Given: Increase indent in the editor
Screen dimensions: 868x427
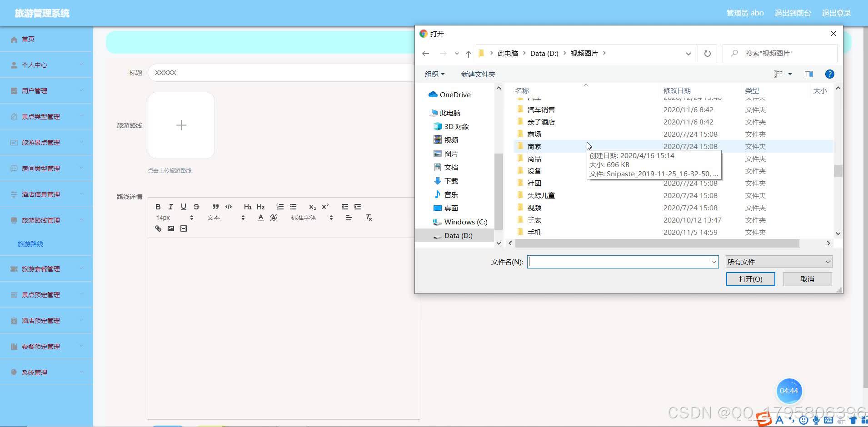Looking at the screenshot, I should click(x=358, y=207).
